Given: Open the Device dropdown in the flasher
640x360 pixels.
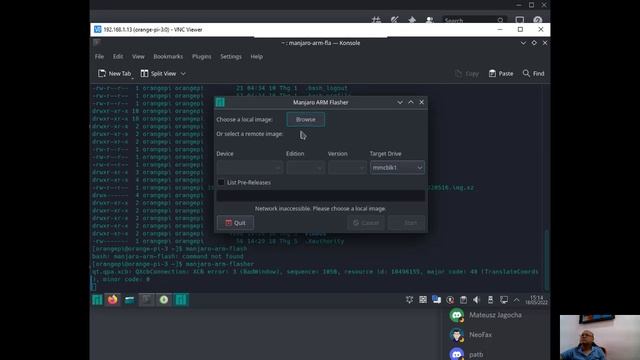Looking at the screenshot, I should (x=250, y=167).
